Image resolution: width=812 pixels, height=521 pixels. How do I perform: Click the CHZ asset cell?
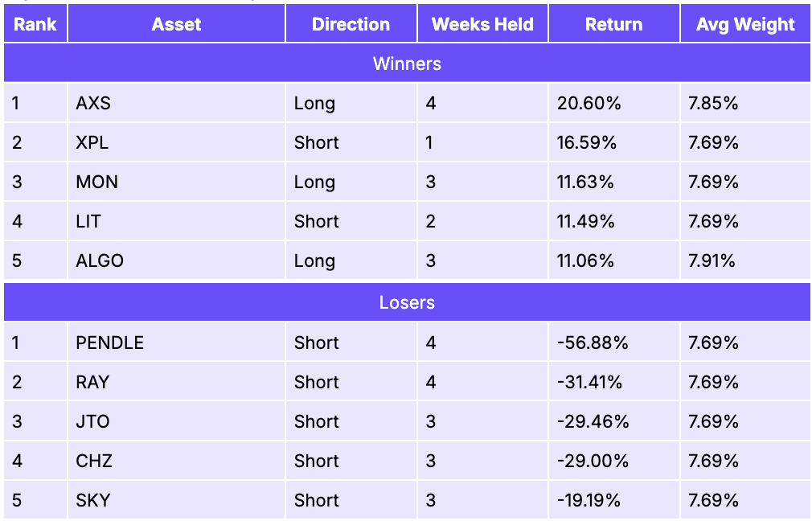176,461
